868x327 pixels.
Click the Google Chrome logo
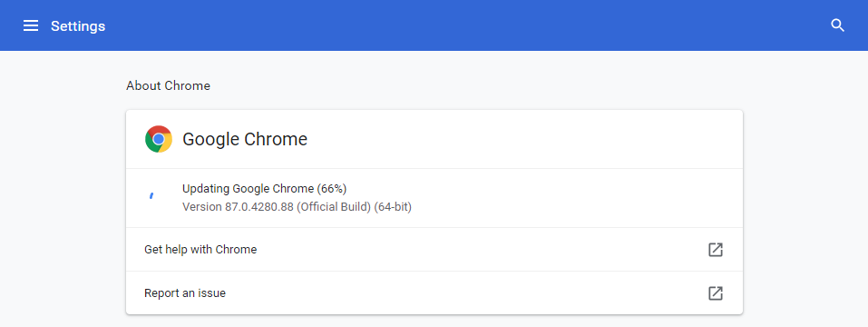(159, 139)
